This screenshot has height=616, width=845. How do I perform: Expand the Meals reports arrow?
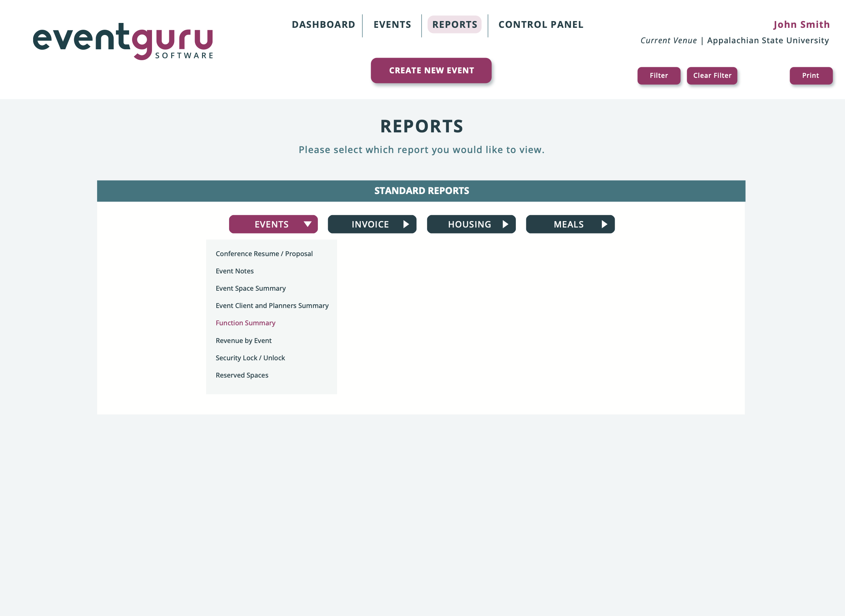[x=604, y=224]
